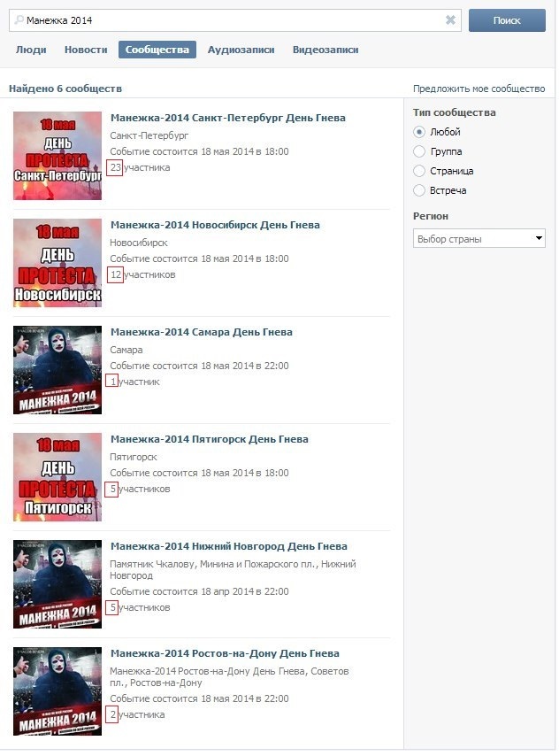
Task: Open Манежка-2014 Самара День Гнева link
Action: click(x=202, y=332)
